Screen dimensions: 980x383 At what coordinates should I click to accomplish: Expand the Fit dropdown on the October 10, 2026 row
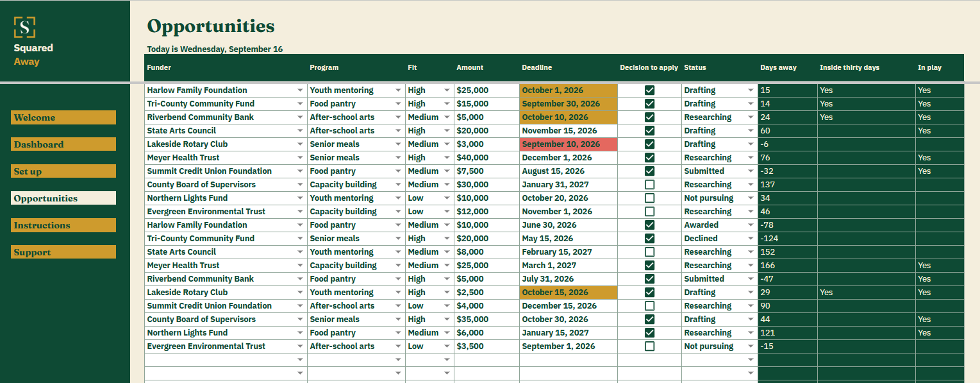click(447, 117)
